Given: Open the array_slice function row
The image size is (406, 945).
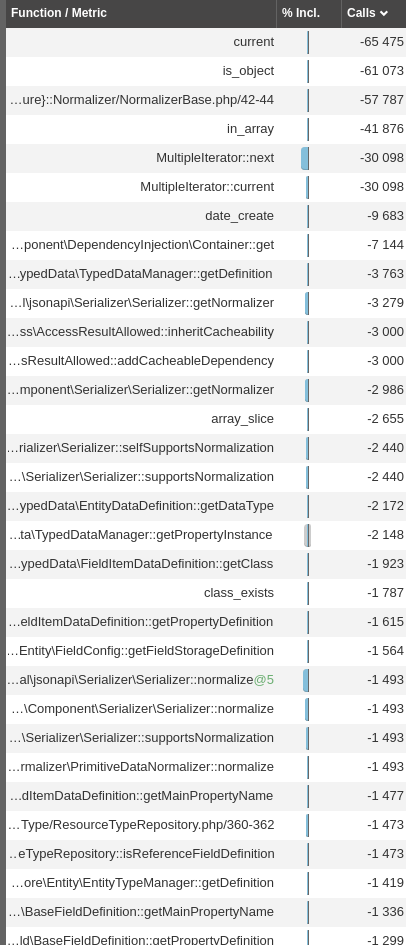Looking at the screenshot, I should (x=206, y=419).
